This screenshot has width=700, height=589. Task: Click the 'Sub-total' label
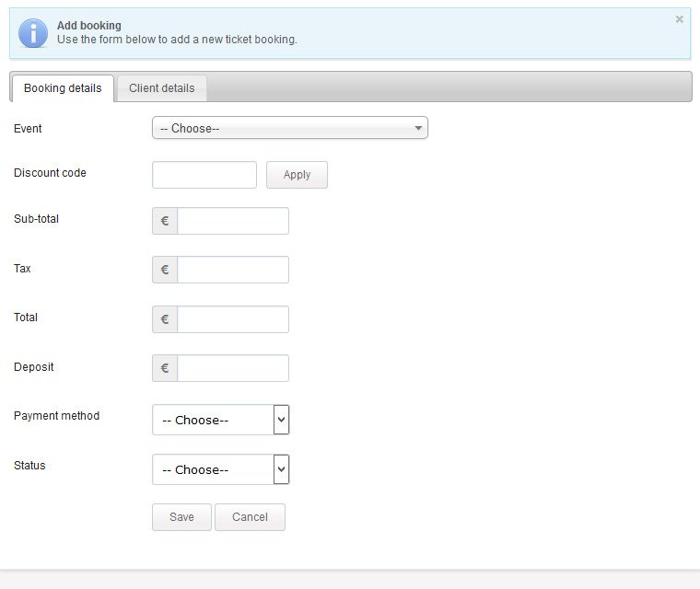(x=36, y=219)
